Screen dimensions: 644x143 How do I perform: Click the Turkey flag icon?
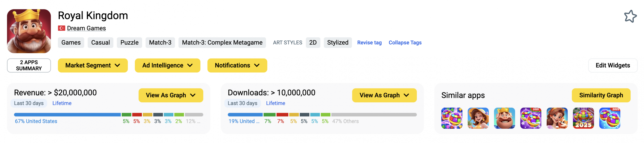tap(61, 28)
